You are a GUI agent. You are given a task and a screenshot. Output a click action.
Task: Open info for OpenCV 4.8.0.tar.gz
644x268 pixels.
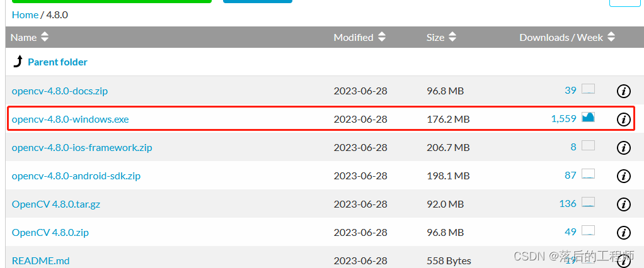(623, 204)
